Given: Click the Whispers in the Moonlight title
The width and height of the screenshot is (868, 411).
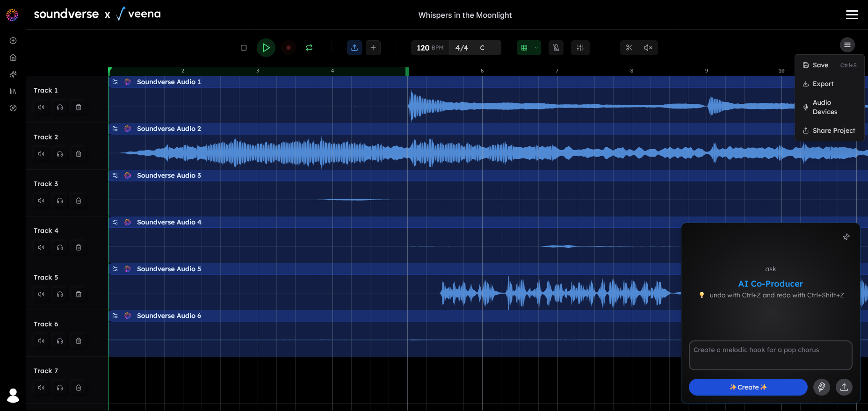Looking at the screenshot, I should pos(465,15).
